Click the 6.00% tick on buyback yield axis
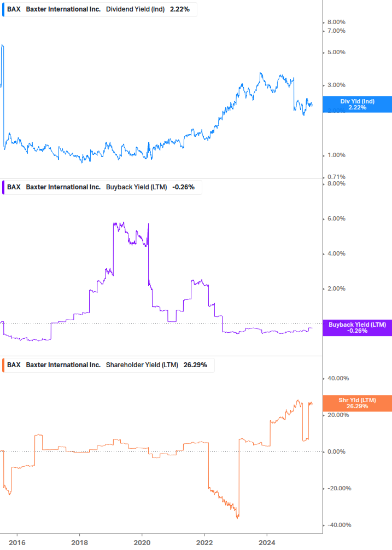392x550 pixels. pyautogui.click(x=336, y=218)
